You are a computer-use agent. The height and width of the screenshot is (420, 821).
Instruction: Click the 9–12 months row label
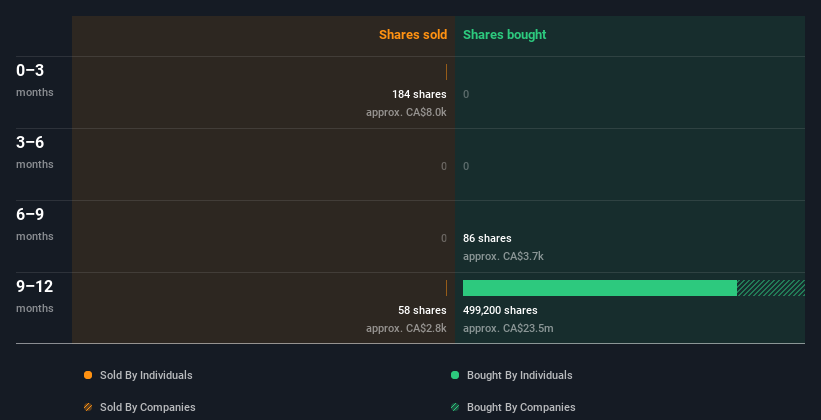pos(35,296)
